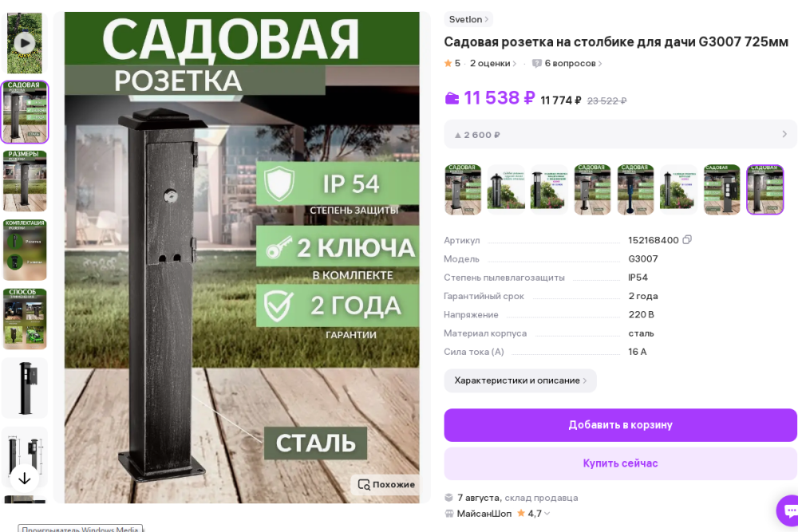
Task: Select the РАЗМЕРЫ thumbnail
Action: click(x=25, y=181)
